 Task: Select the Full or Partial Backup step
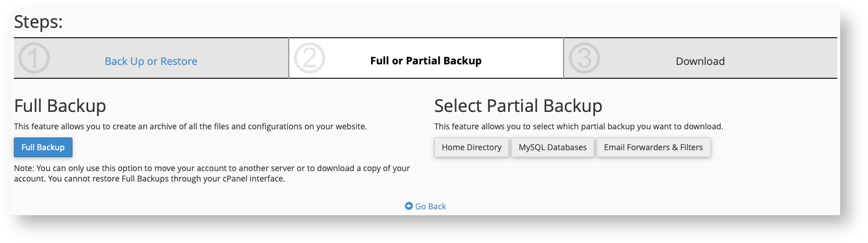pos(426,61)
